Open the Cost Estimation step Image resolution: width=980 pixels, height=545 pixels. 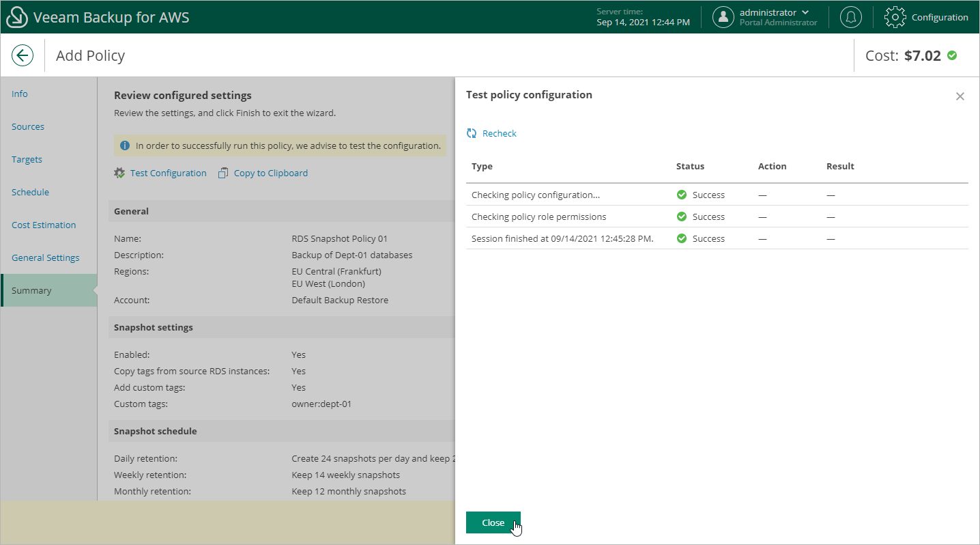click(44, 225)
